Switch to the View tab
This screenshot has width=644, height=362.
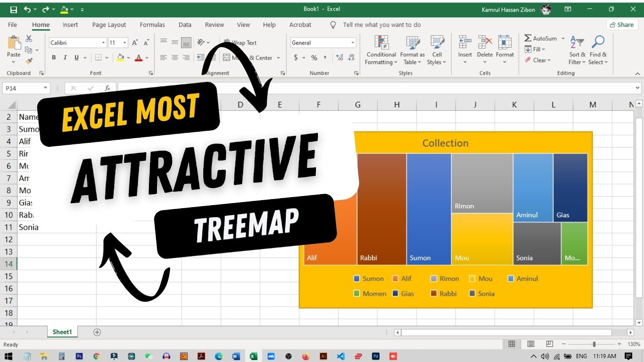point(244,25)
